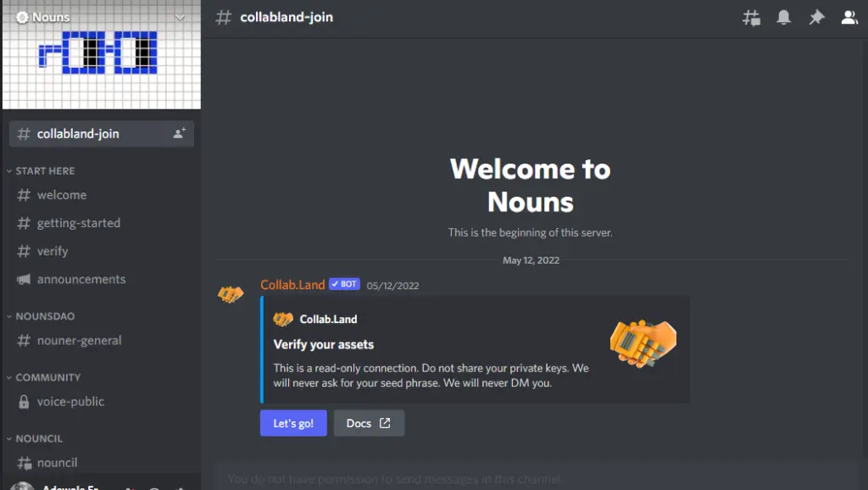This screenshot has height=490, width=868.
Task: Open notification settings bell icon
Action: [783, 18]
